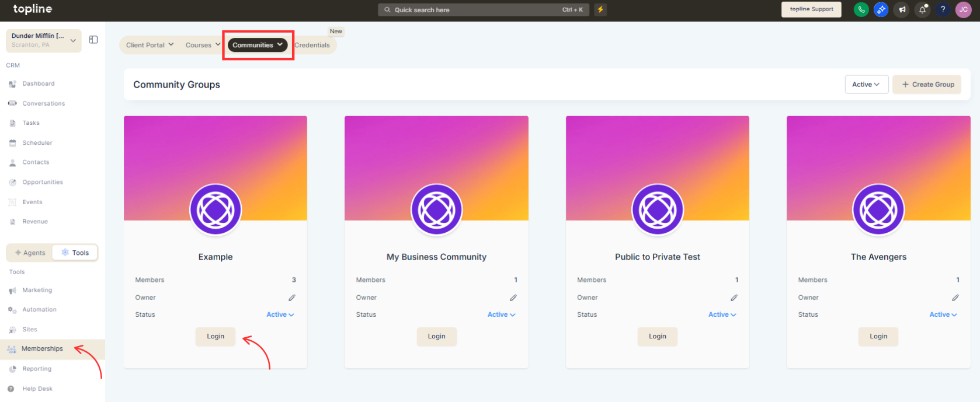Select Memberships in the sidebar

tap(53, 349)
